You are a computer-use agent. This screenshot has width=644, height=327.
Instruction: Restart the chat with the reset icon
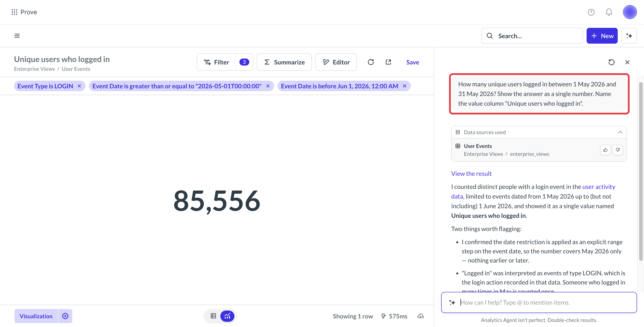(x=611, y=62)
